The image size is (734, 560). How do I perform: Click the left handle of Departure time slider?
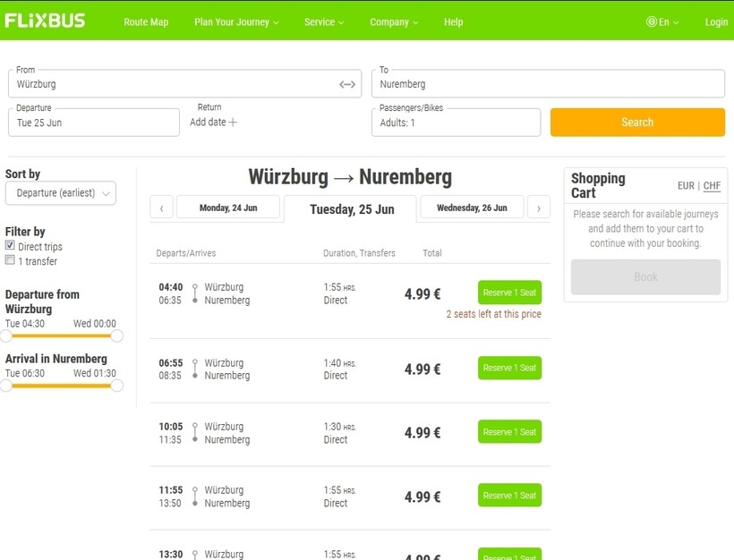pos(6,336)
